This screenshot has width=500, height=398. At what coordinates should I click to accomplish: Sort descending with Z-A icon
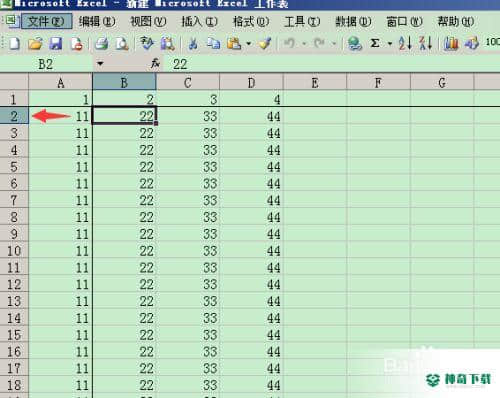(426, 44)
